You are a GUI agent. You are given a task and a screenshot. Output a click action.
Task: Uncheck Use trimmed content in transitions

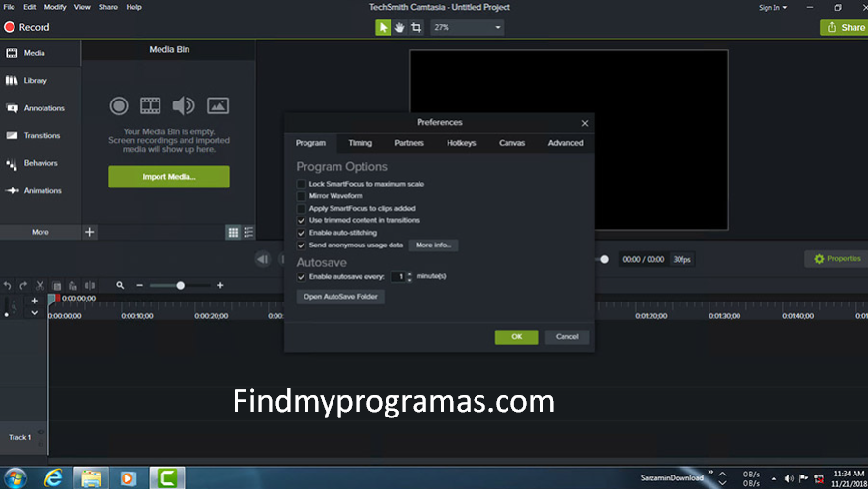pyautogui.click(x=302, y=220)
